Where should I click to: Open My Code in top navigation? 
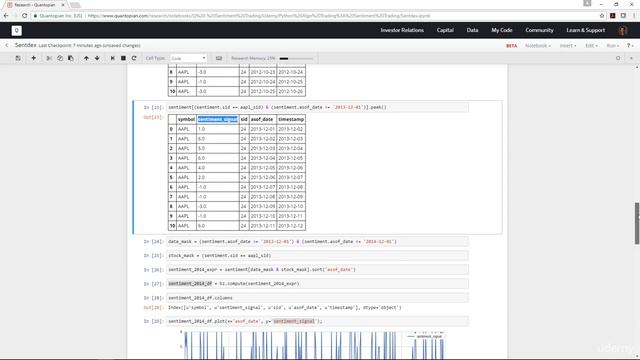click(x=502, y=30)
